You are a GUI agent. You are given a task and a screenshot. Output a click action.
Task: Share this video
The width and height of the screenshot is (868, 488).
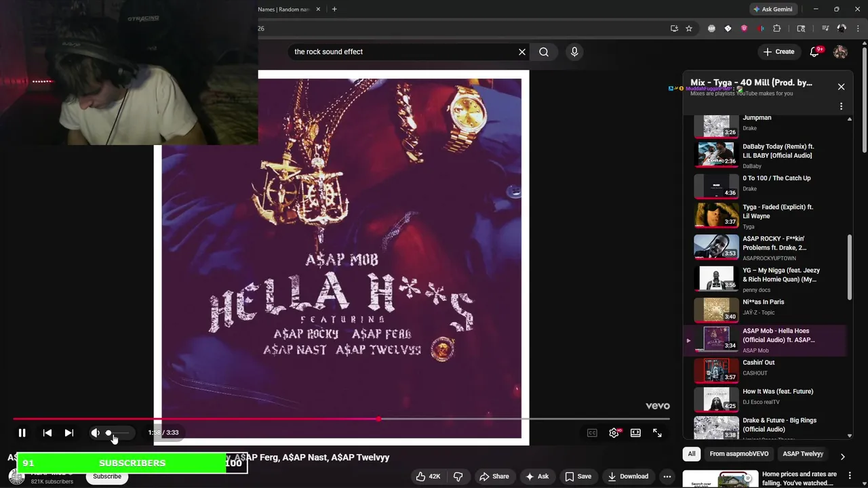494,476
